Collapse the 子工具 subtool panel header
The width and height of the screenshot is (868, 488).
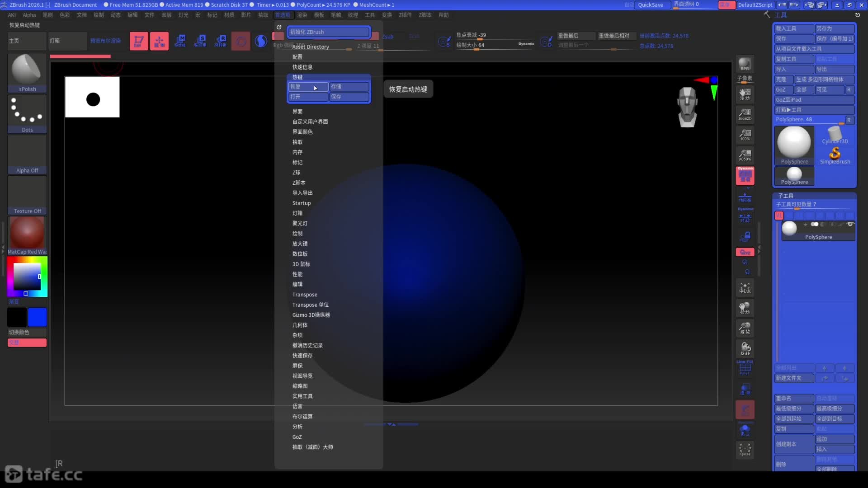(786, 196)
